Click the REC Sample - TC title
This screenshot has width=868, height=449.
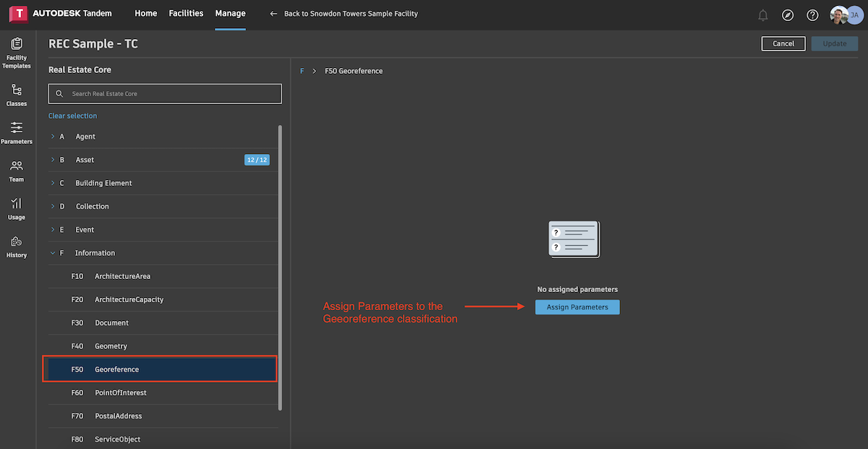(93, 44)
